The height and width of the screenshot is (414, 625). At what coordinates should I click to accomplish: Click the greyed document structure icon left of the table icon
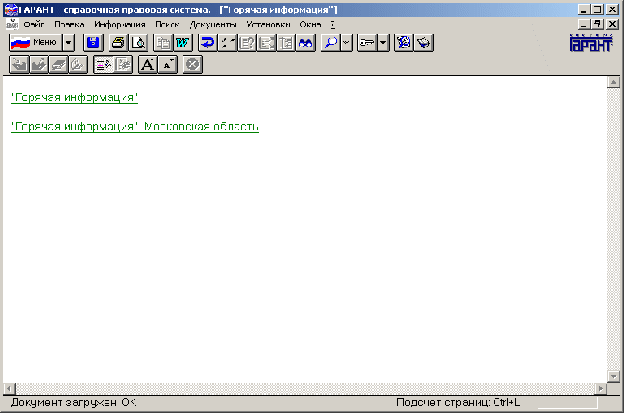[x=266, y=42]
